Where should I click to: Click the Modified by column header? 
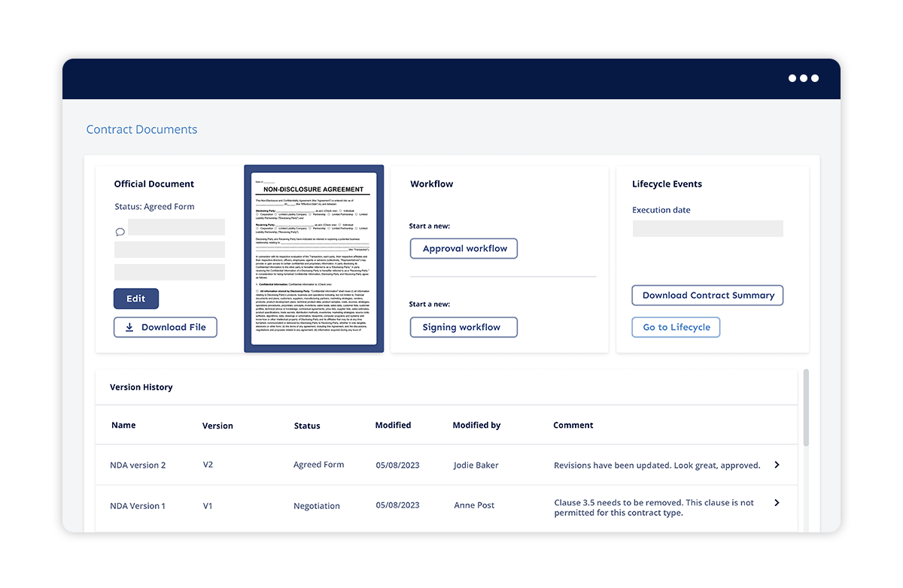click(476, 426)
